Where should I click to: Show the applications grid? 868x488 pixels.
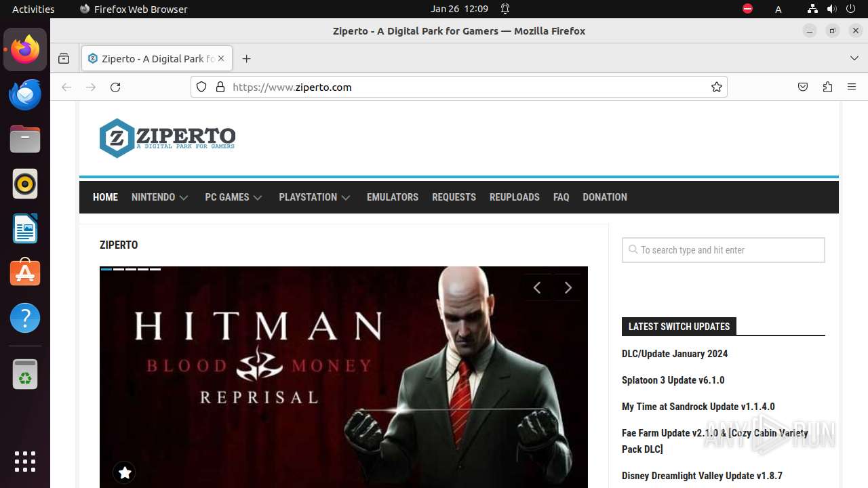point(25,461)
